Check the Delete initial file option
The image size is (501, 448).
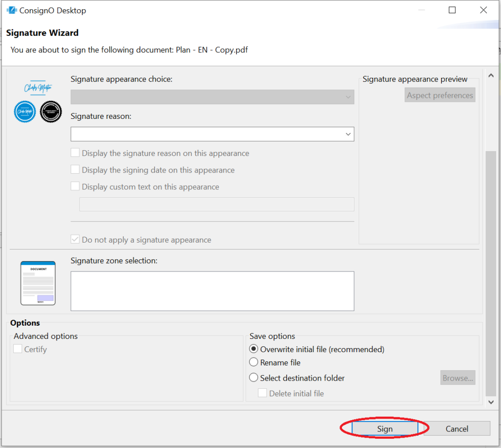pos(262,393)
